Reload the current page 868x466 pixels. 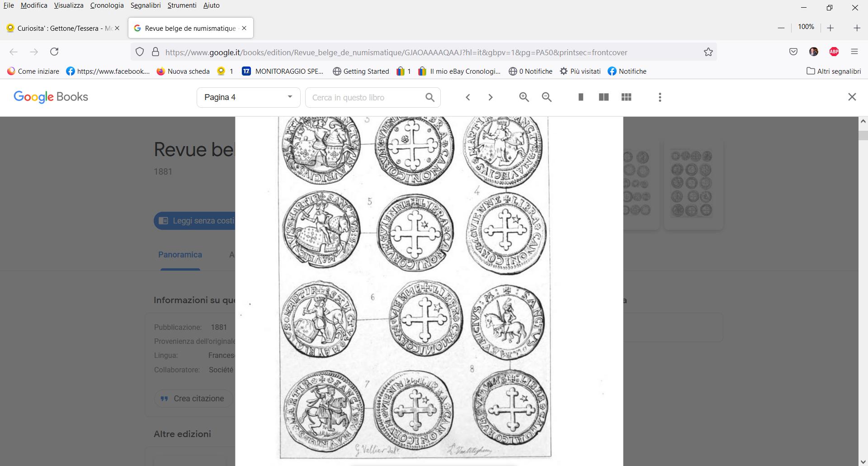coord(54,52)
